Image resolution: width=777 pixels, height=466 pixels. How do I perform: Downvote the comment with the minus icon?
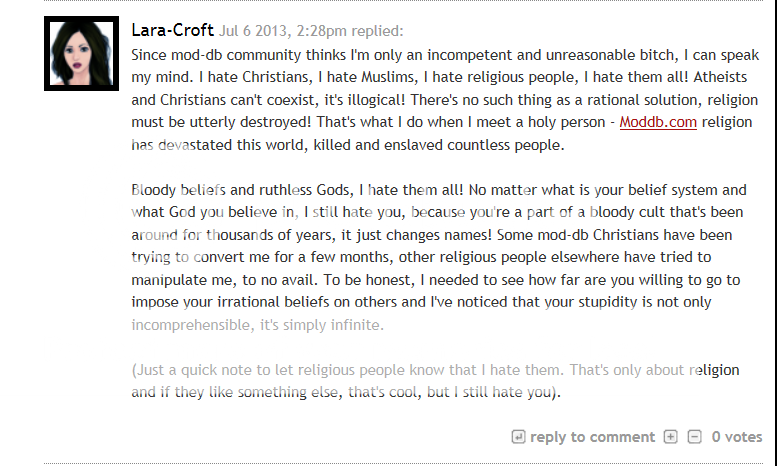[x=694, y=437]
